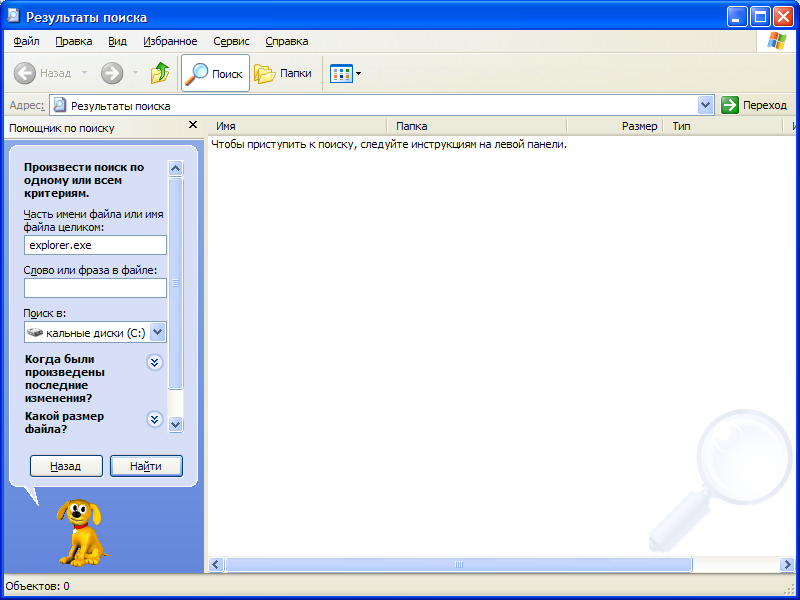The width and height of the screenshot is (800, 600).
Task: Click the results horizontal scrollbar thumb
Action: coord(459,564)
